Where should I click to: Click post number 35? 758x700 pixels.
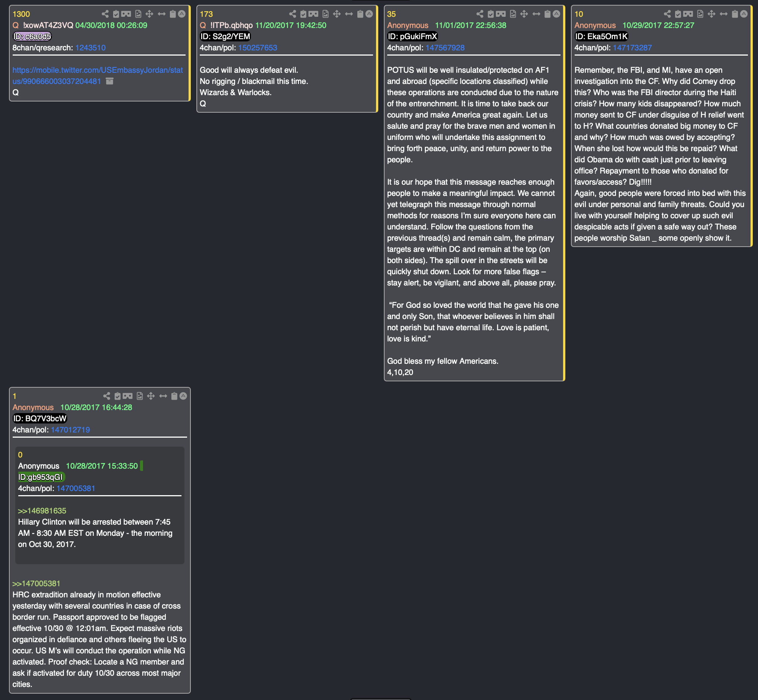coord(391,14)
